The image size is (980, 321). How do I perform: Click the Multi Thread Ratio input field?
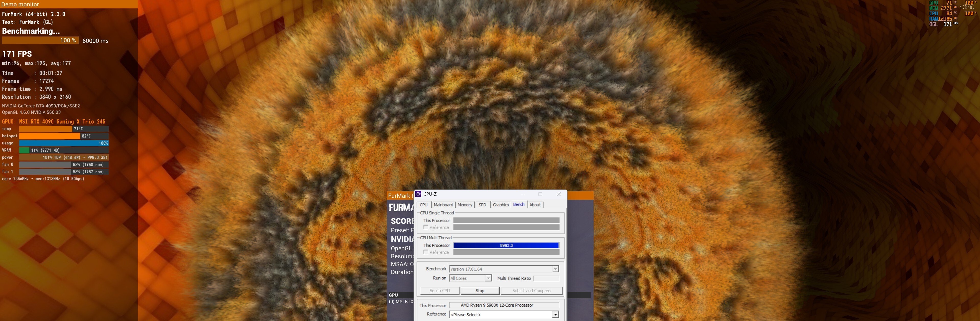546,278
